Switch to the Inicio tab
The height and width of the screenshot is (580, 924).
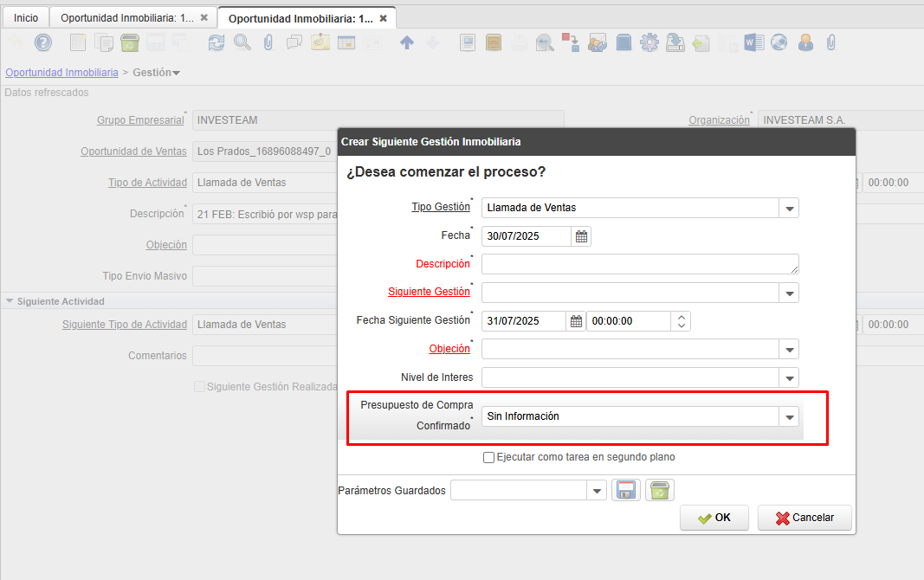click(26, 17)
